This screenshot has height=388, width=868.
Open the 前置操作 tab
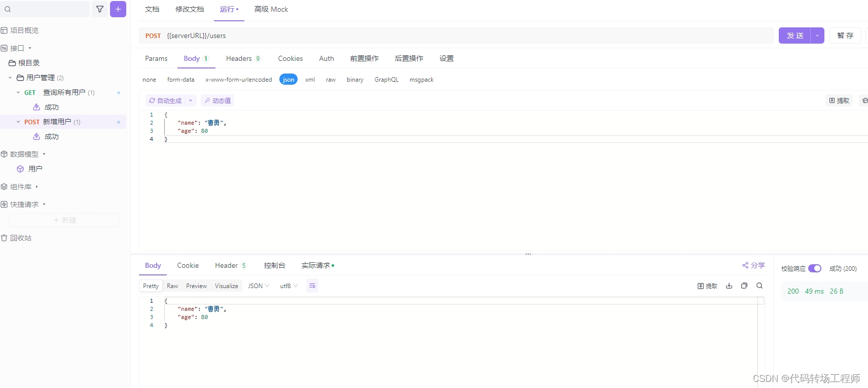tap(365, 58)
